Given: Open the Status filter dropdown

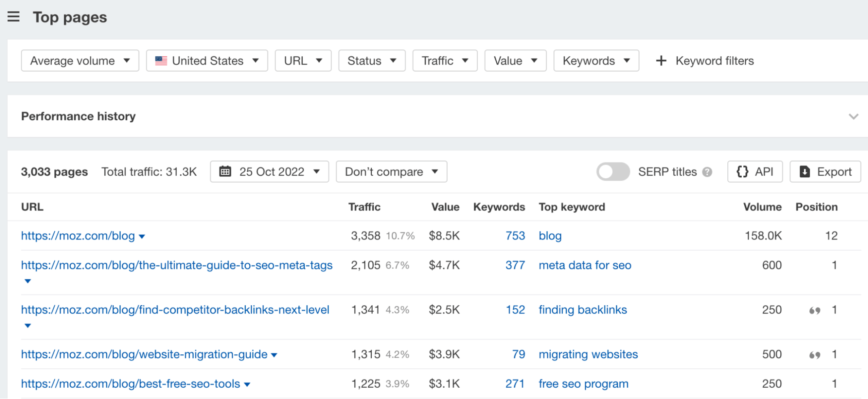Looking at the screenshot, I should click(x=371, y=61).
